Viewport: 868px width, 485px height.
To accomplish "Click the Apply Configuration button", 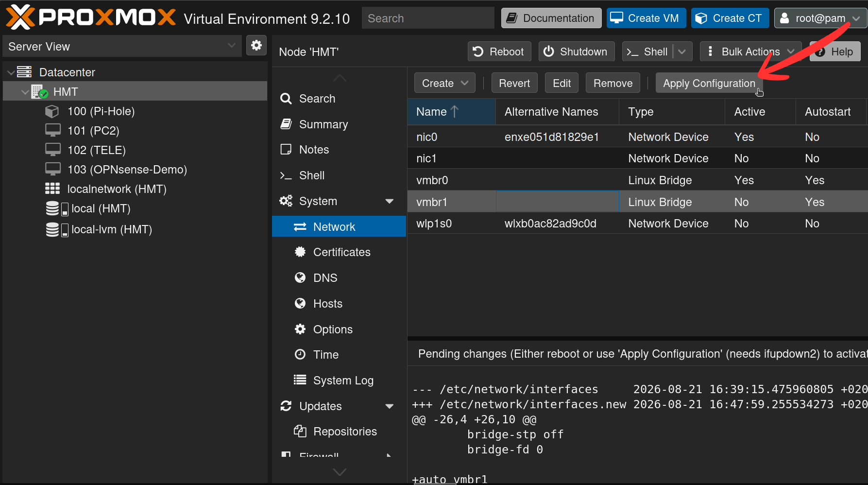I will (709, 83).
